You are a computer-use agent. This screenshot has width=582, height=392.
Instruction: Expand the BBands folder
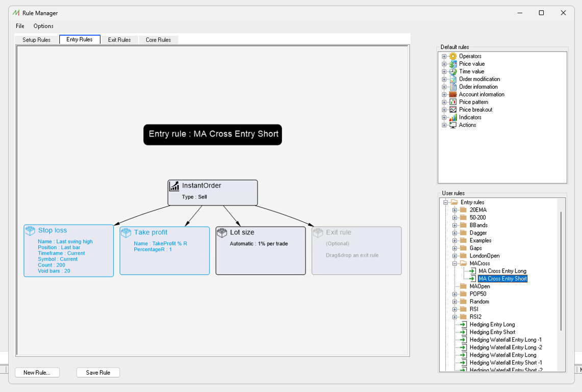click(454, 225)
